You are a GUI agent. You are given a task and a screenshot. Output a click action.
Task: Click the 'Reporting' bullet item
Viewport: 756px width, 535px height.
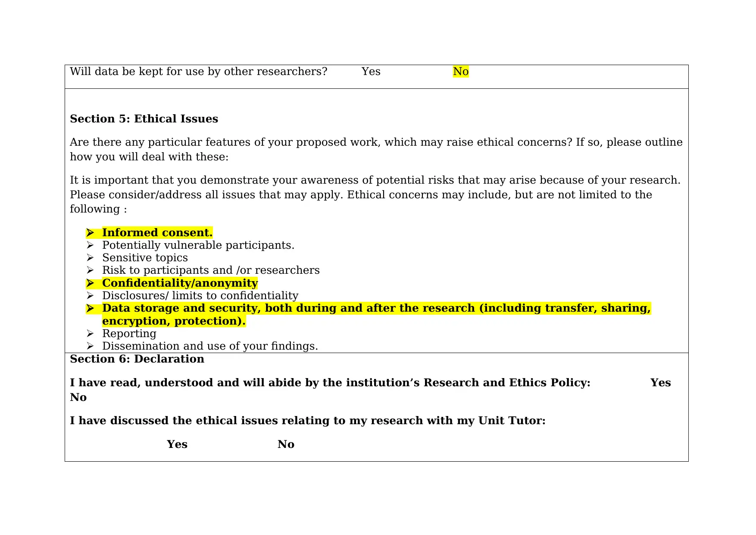pos(129,334)
